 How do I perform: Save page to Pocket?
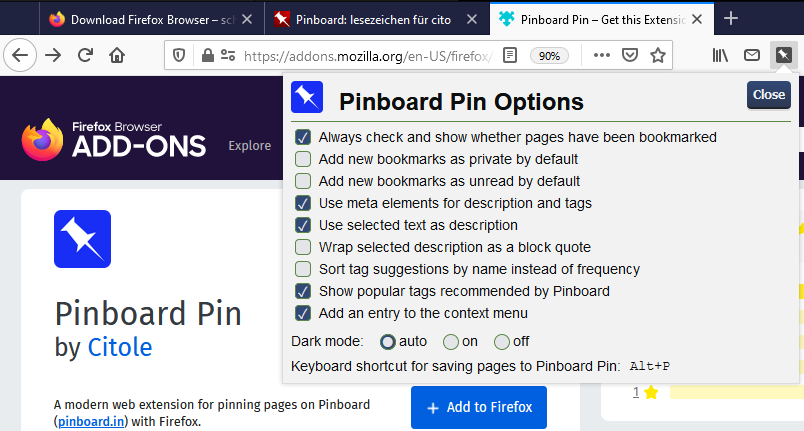tap(630, 55)
